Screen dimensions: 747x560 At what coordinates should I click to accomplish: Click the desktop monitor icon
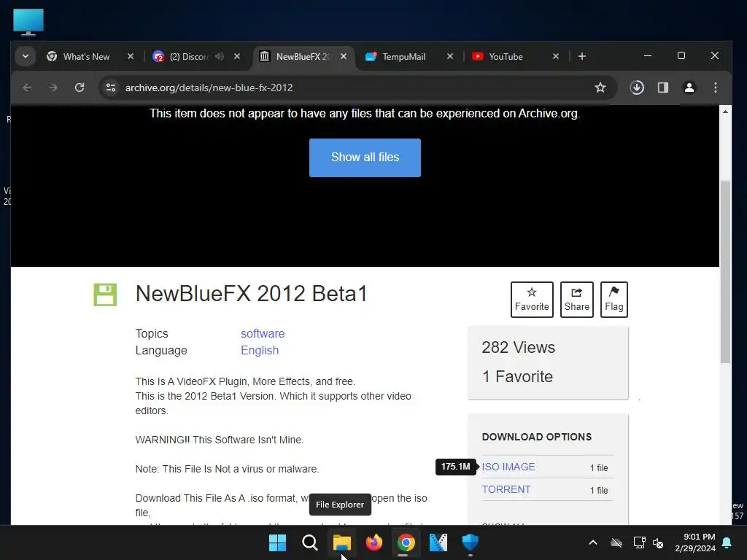28,22
